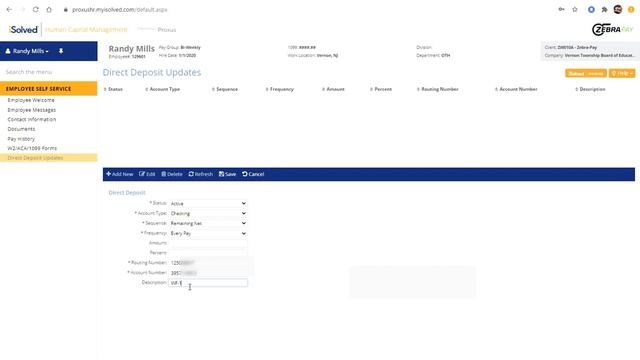Cancel the direct deposit edit
Viewport: 640px width, 360px height.
point(253,174)
